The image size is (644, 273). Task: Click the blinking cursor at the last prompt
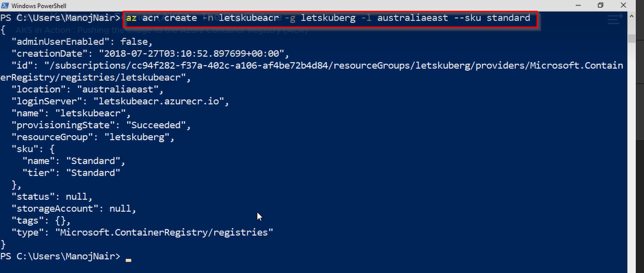tap(128, 258)
